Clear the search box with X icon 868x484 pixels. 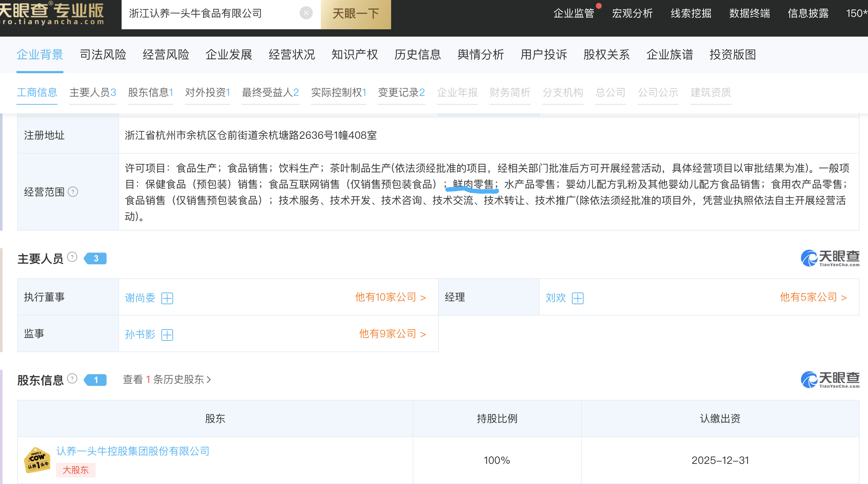click(306, 13)
